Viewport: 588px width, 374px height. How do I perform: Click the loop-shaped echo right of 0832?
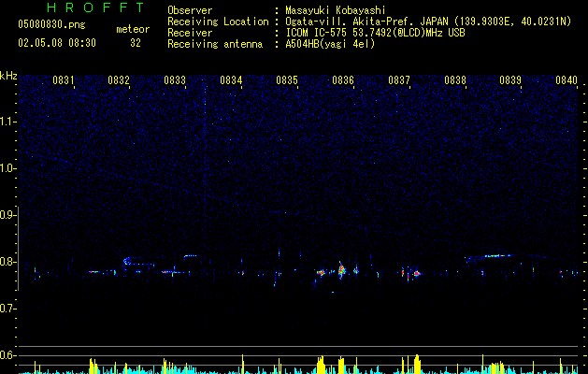point(127,261)
